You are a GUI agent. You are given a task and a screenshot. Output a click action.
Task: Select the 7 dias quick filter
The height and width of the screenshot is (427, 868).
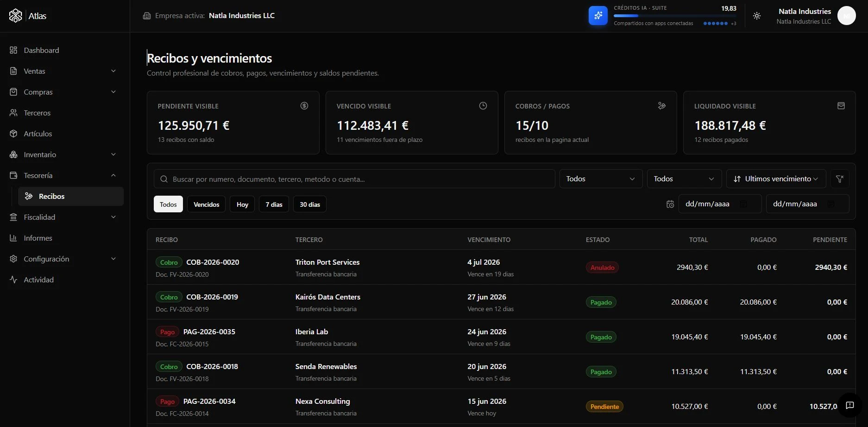274,204
